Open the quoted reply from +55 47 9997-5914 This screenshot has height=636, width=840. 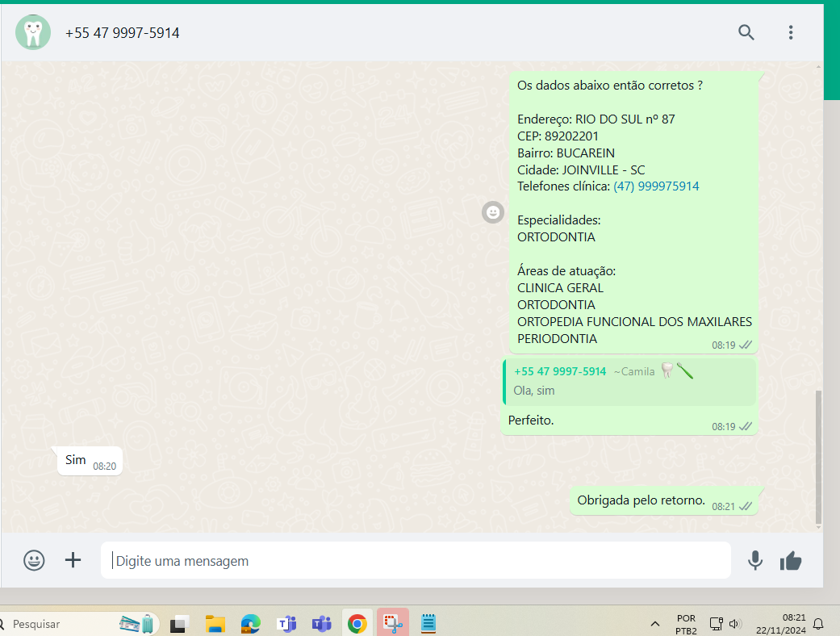coord(629,382)
